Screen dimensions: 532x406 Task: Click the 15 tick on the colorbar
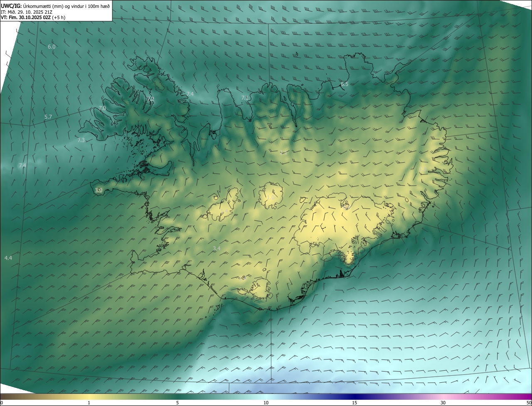355,403
